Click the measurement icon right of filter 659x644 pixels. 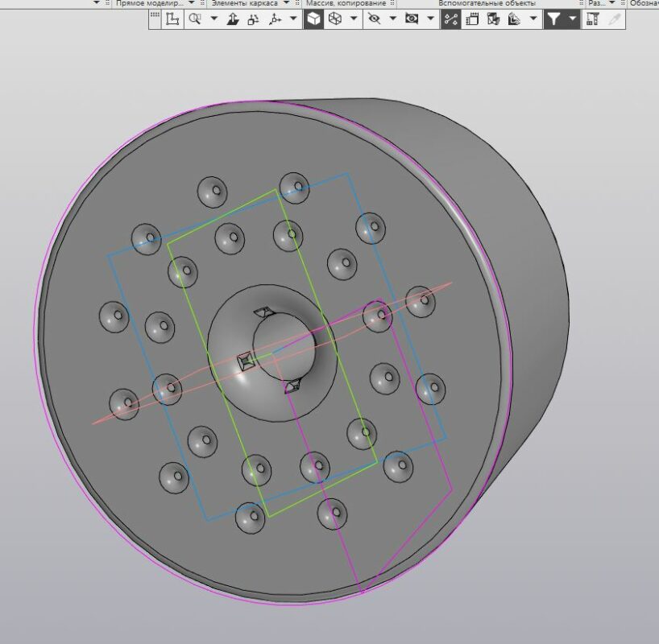pyautogui.click(x=593, y=19)
